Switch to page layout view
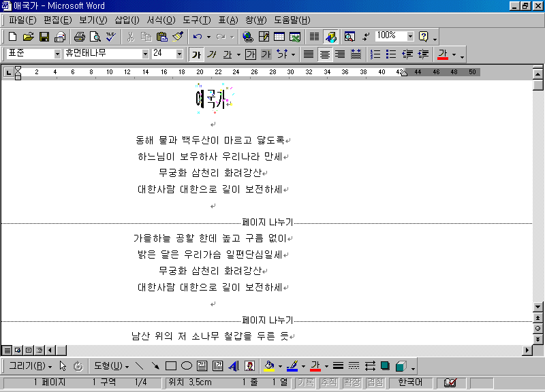The height and width of the screenshot is (392, 545). (x=29, y=350)
